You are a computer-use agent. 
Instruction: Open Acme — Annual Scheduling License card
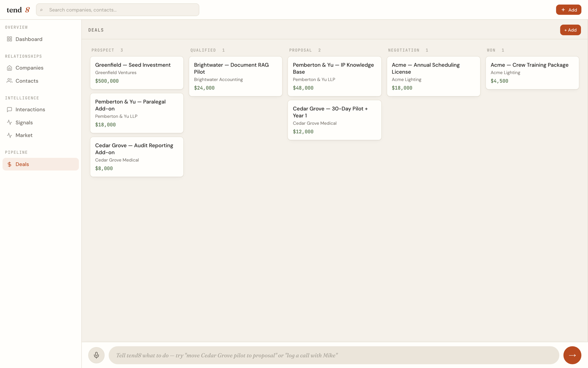pos(433,76)
